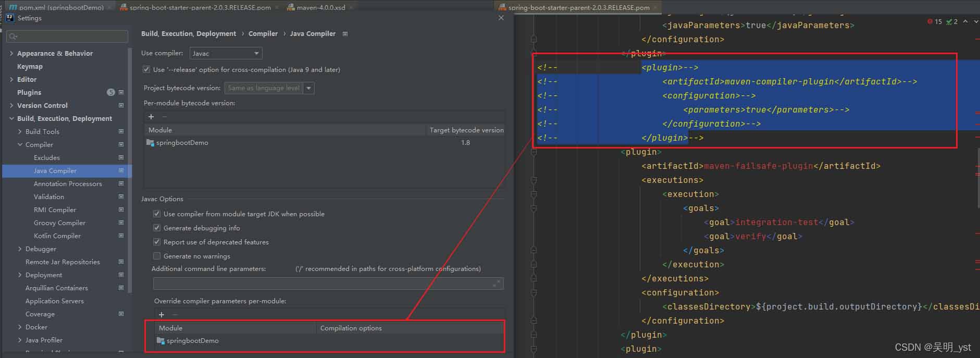Select Annotation Processors in settings tree

click(68, 183)
